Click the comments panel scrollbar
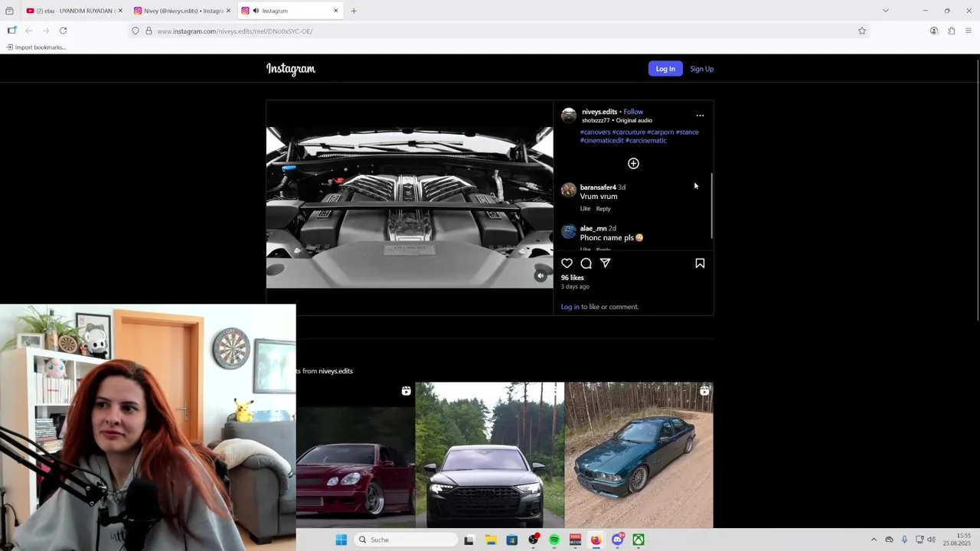This screenshot has height=551, width=980. (711, 205)
